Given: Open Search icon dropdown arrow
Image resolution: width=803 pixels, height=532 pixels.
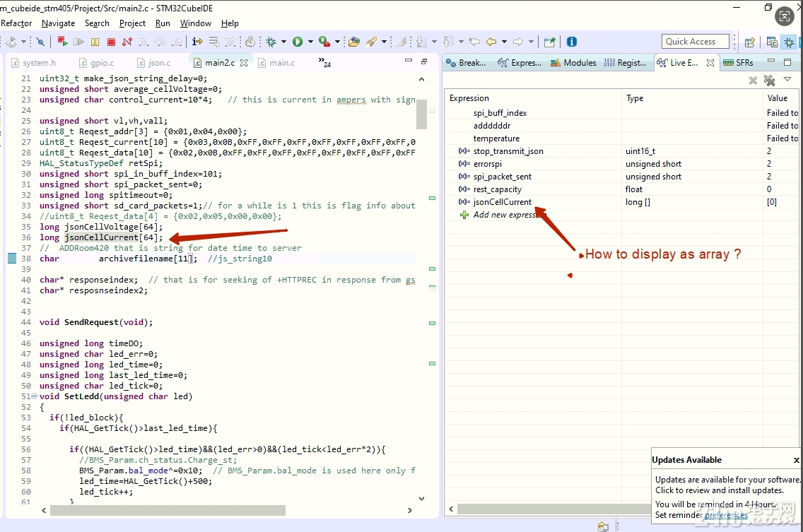Looking at the screenshot, I should pyautogui.click(x=384, y=42).
